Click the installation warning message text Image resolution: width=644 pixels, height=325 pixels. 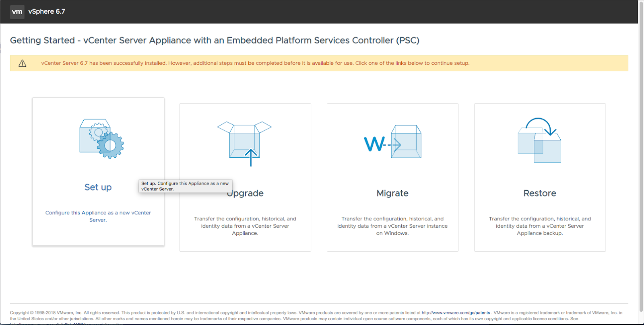pyautogui.click(x=255, y=63)
